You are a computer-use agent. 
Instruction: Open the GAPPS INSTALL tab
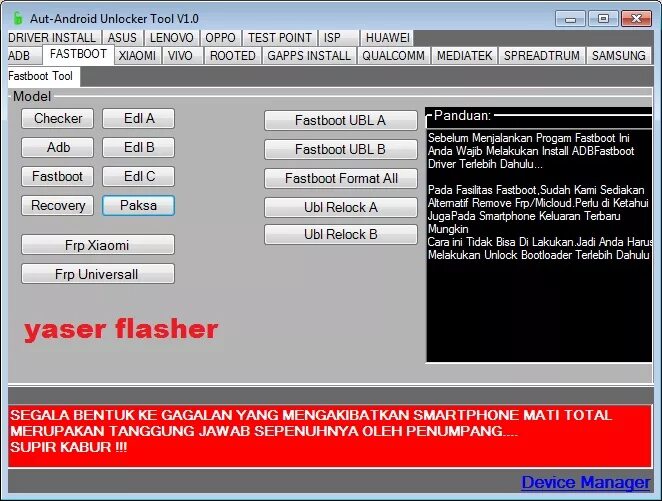coord(309,56)
